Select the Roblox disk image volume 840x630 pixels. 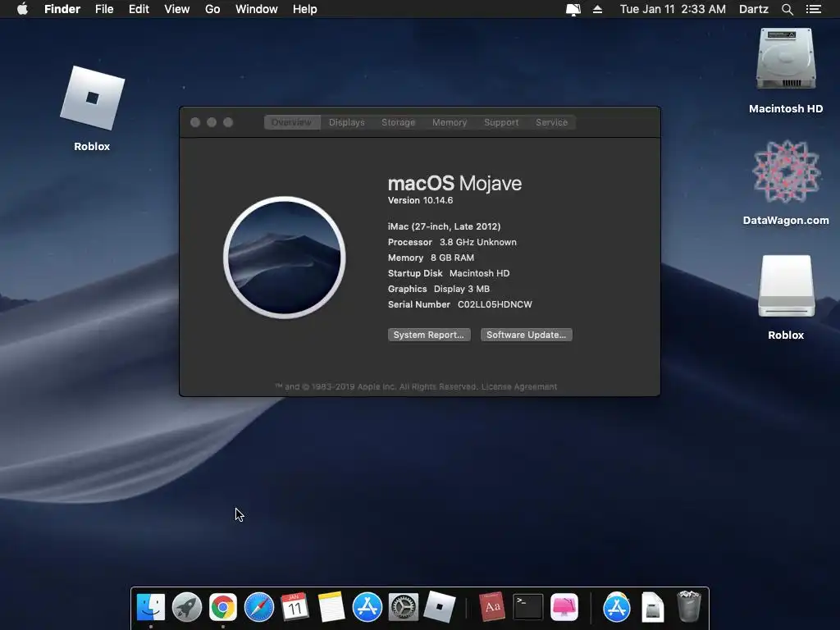tap(786, 286)
